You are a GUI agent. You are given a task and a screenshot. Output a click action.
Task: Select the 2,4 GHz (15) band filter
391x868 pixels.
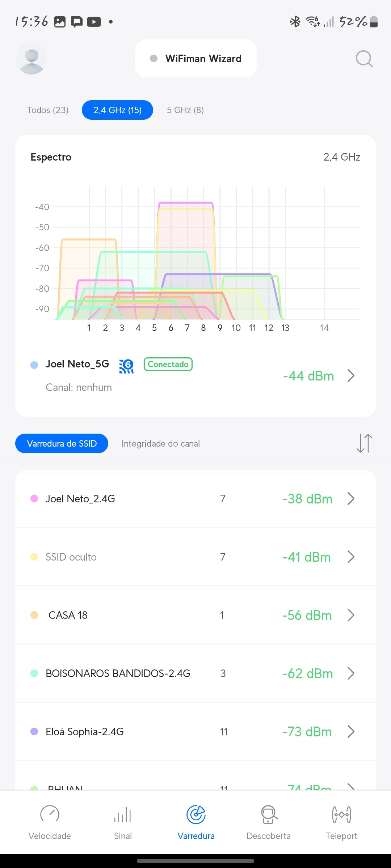click(x=117, y=110)
